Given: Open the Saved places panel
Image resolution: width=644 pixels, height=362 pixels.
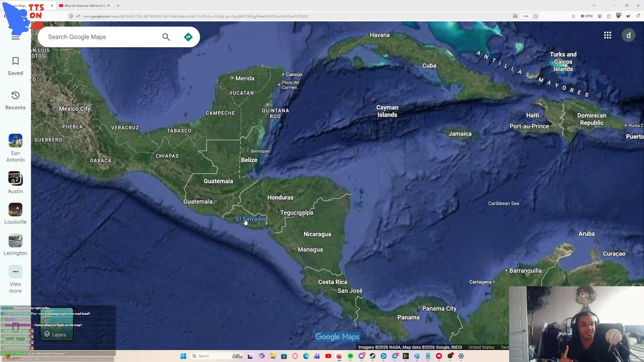Looking at the screenshot, I should [15, 66].
